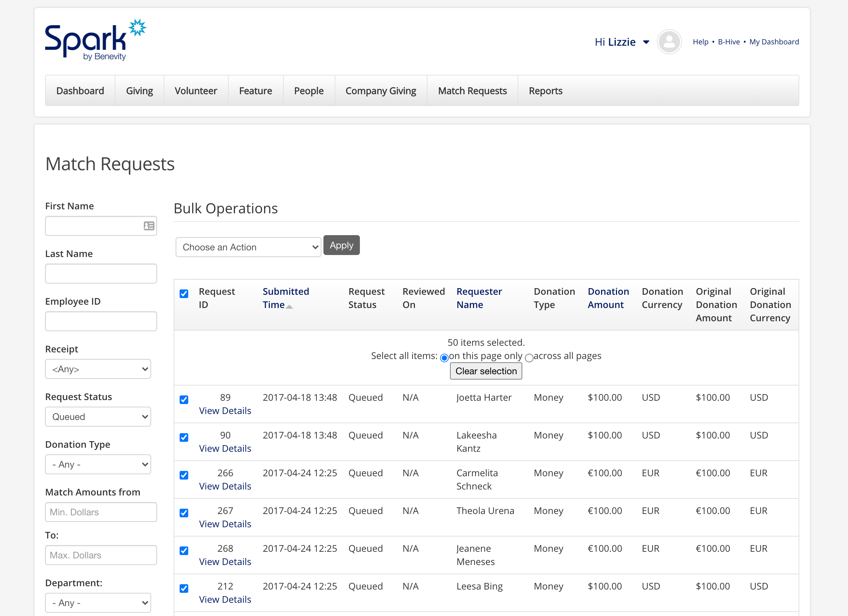Open the Receipt dropdown
The image size is (848, 616).
(x=98, y=369)
